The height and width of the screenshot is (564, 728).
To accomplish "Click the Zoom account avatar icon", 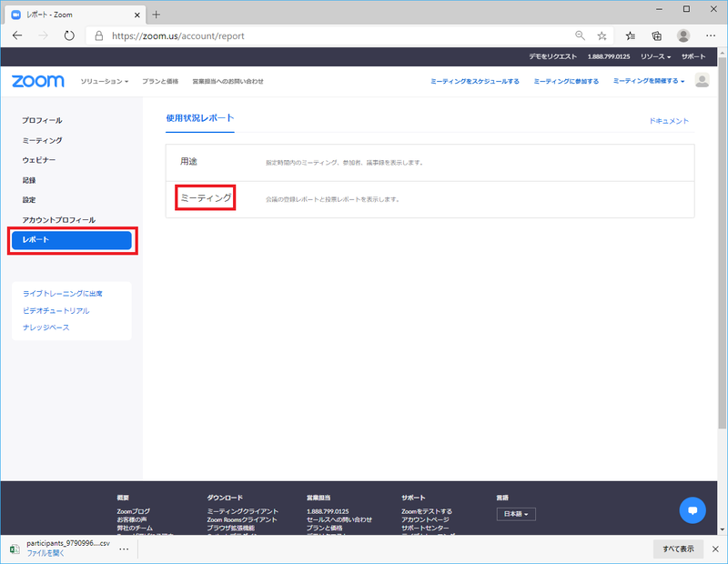I will [702, 80].
